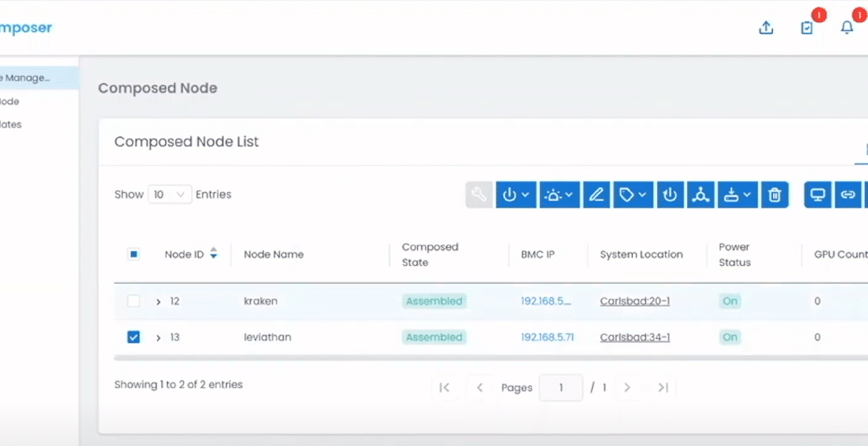868x446 pixels.
Task: Open BMC IP link 192.168.5.71
Action: tap(547, 337)
